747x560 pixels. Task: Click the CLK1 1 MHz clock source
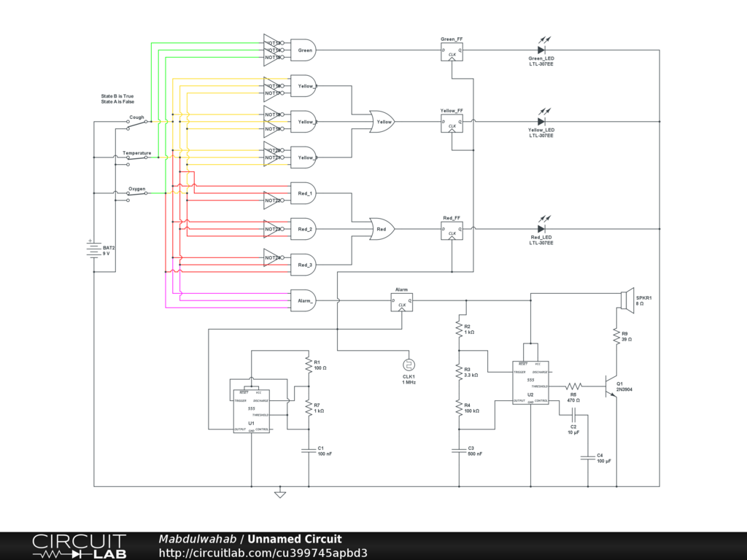point(409,365)
